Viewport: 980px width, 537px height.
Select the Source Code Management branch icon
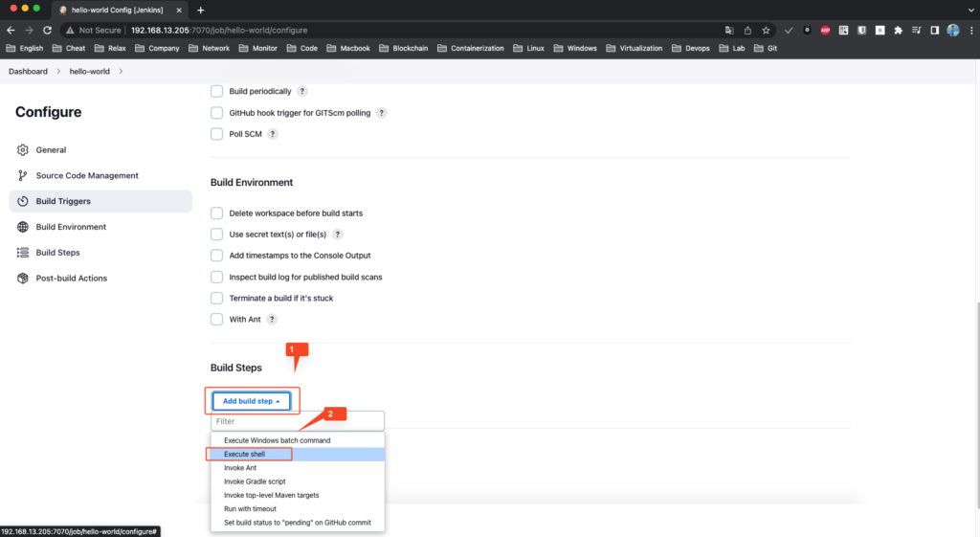coord(23,176)
